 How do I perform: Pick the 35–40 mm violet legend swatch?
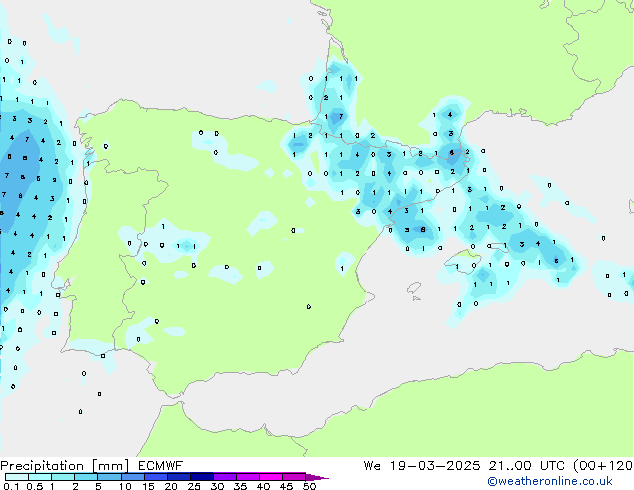click(x=248, y=477)
